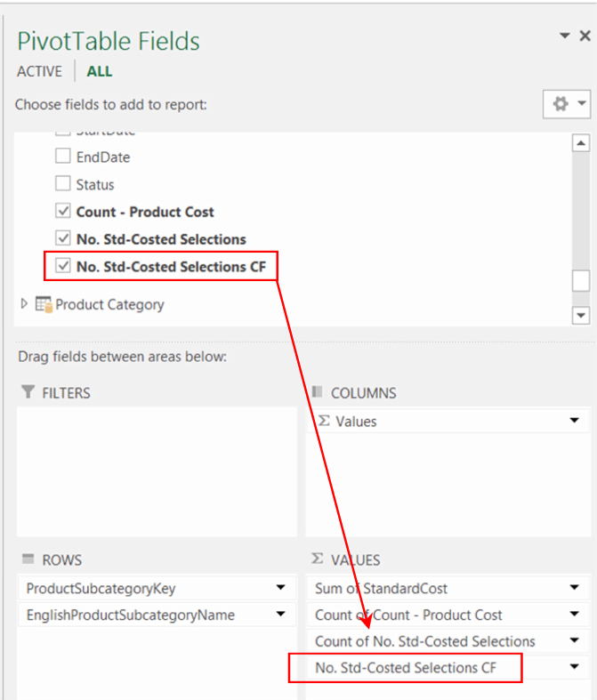Click the Product Category table icon
The height and width of the screenshot is (700, 597).
(44, 304)
